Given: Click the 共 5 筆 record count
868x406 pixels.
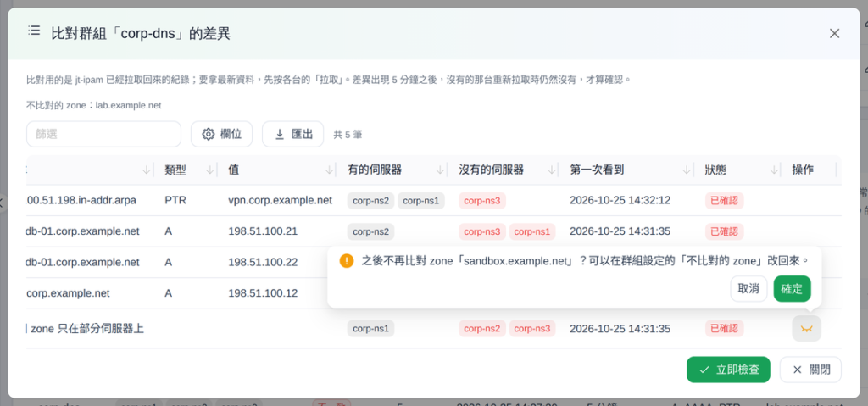Looking at the screenshot, I should pyautogui.click(x=348, y=135).
